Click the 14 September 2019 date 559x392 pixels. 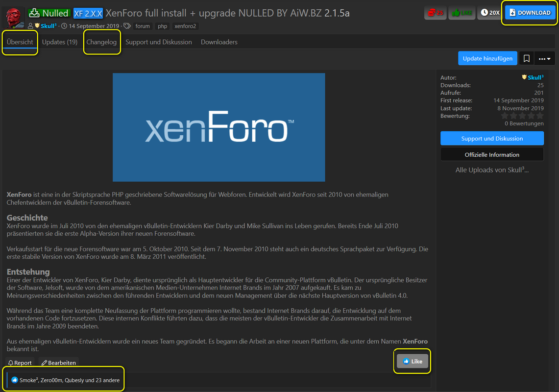pos(94,26)
